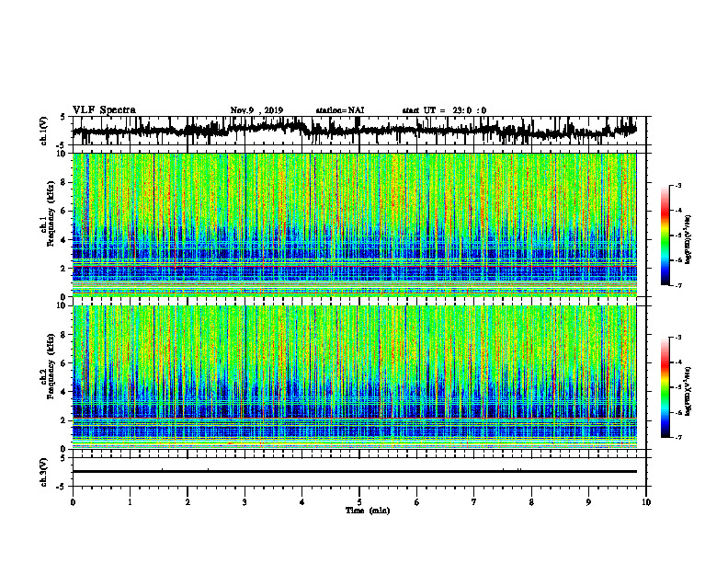Click the ch.1 log(PSD) color bar
728x563 pixels.
coord(665,236)
